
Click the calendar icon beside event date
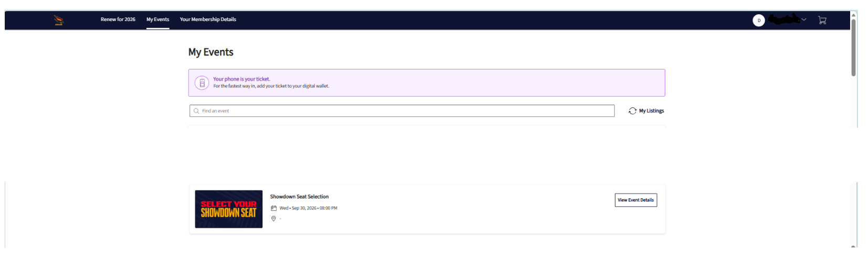click(274, 208)
